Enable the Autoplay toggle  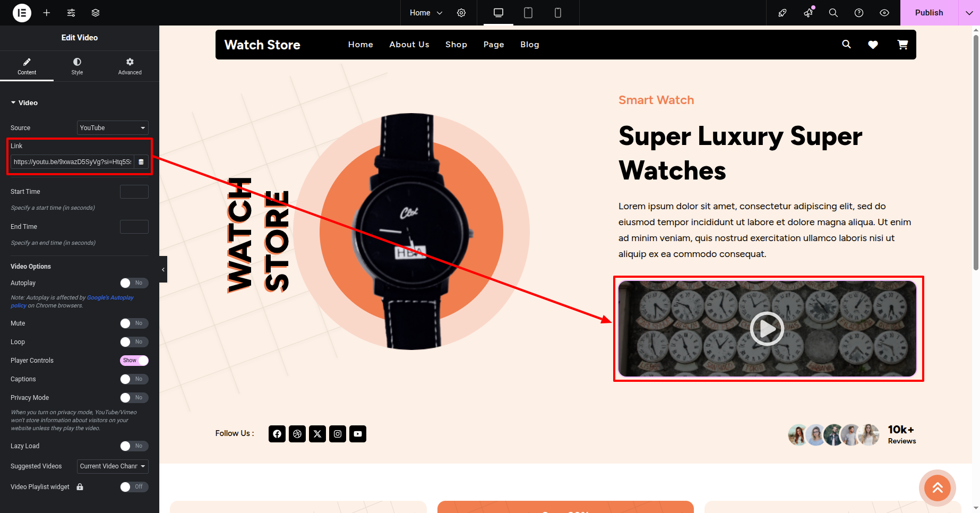point(134,283)
